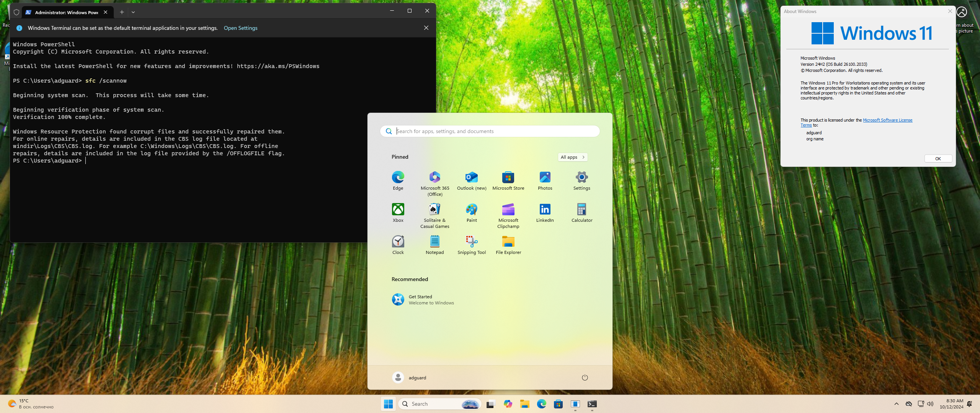980x413 pixels.
Task: Open the volume tray icon
Action: pyautogui.click(x=930, y=404)
